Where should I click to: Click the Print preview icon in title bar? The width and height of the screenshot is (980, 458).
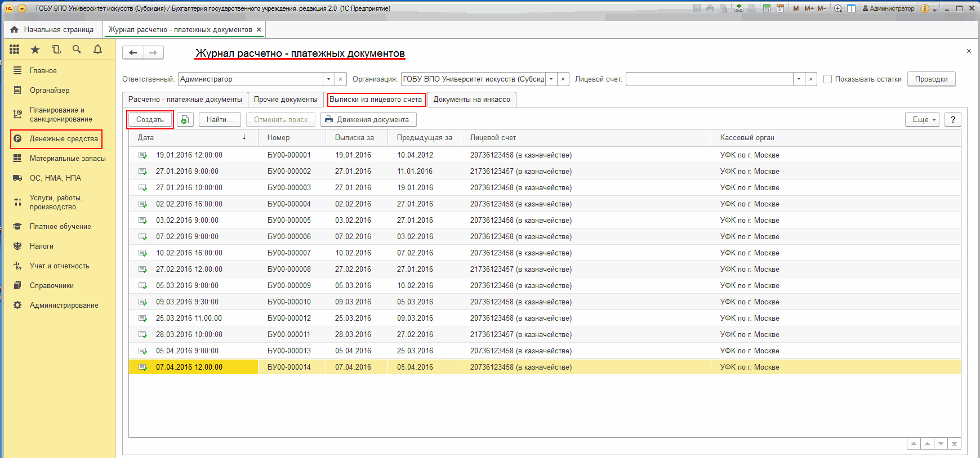coord(724,8)
